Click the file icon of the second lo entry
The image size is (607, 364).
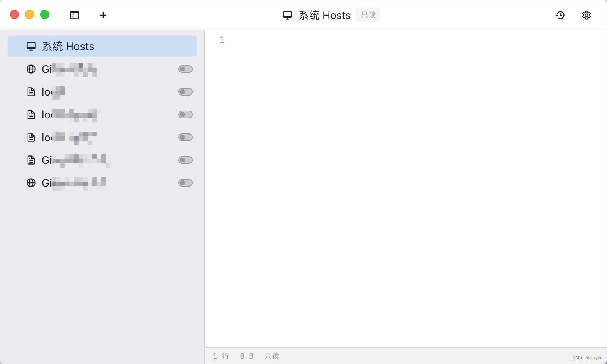pyautogui.click(x=31, y=115)
